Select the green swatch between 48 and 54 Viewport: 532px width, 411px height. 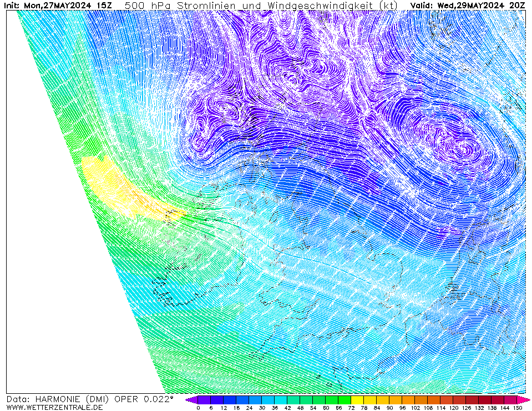click(307, 400)
